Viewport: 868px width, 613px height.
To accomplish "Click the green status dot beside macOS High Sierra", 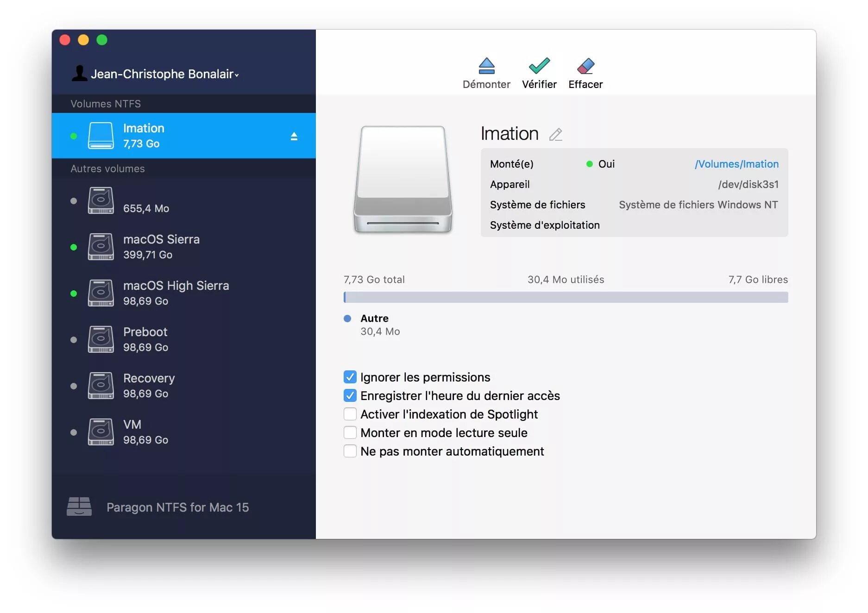I will tap(74, 294).
